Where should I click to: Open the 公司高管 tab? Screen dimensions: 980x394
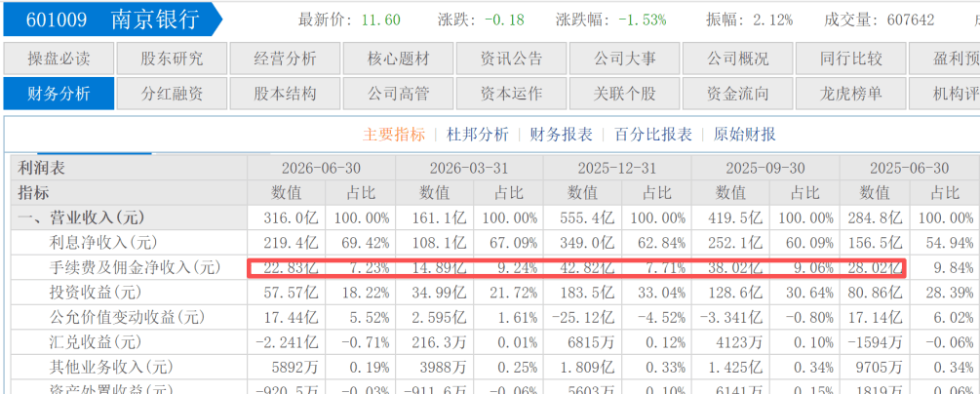398,94
